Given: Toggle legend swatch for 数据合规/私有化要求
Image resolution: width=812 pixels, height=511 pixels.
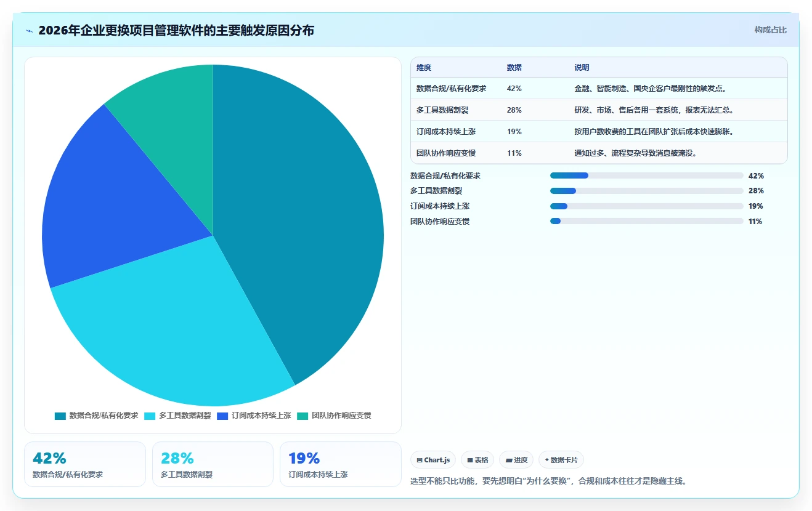Looking at the screenshot, I should [60, 416].
